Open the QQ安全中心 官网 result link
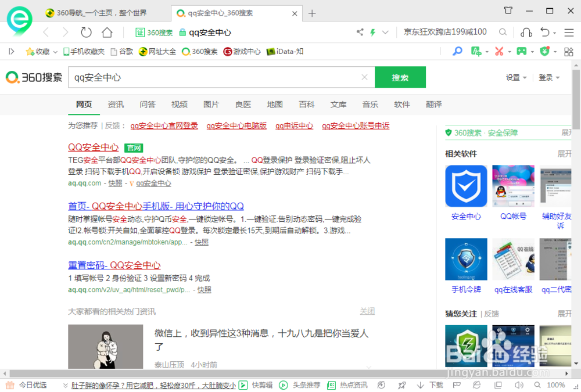The image size is (581, 392). 94,147
